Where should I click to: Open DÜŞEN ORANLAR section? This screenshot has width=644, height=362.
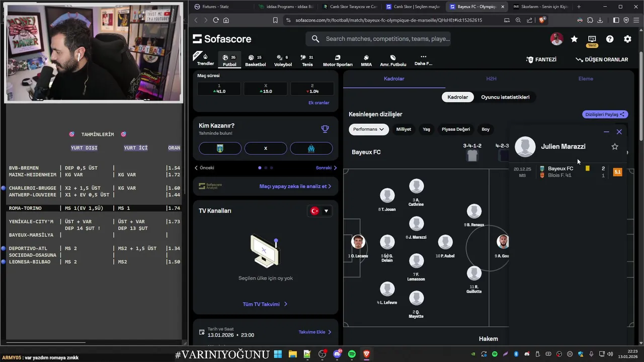602,59
